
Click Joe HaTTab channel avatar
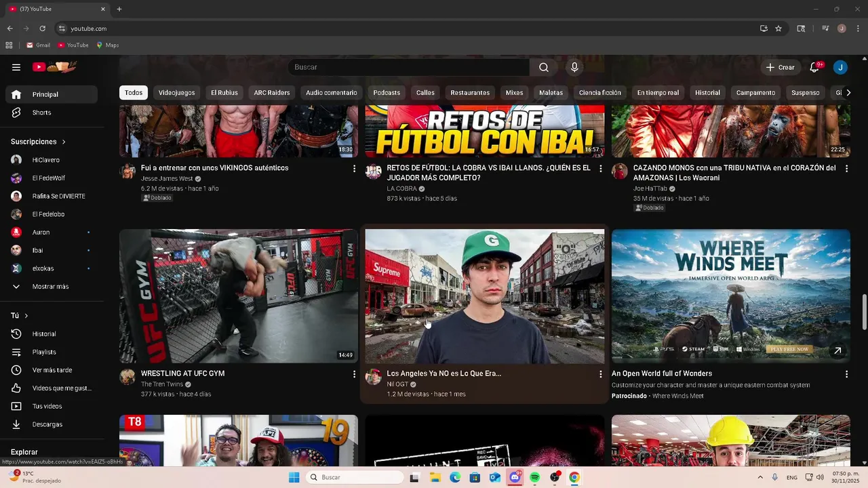620,171
